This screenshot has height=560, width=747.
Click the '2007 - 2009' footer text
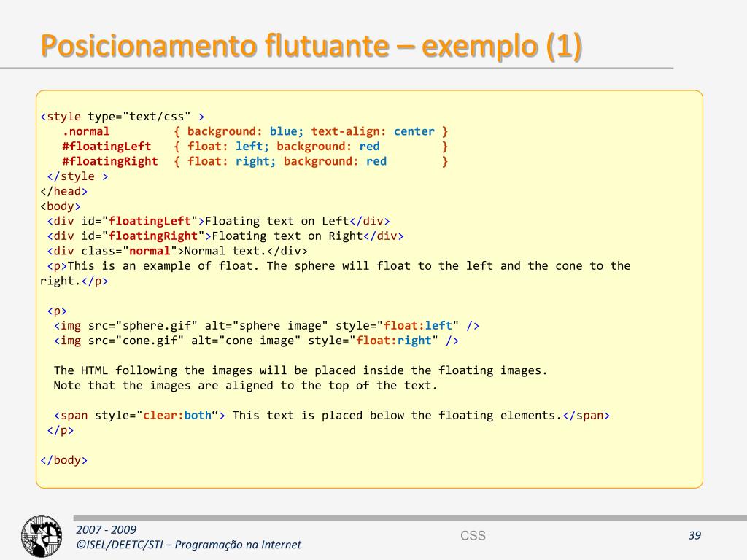[107, 529]
